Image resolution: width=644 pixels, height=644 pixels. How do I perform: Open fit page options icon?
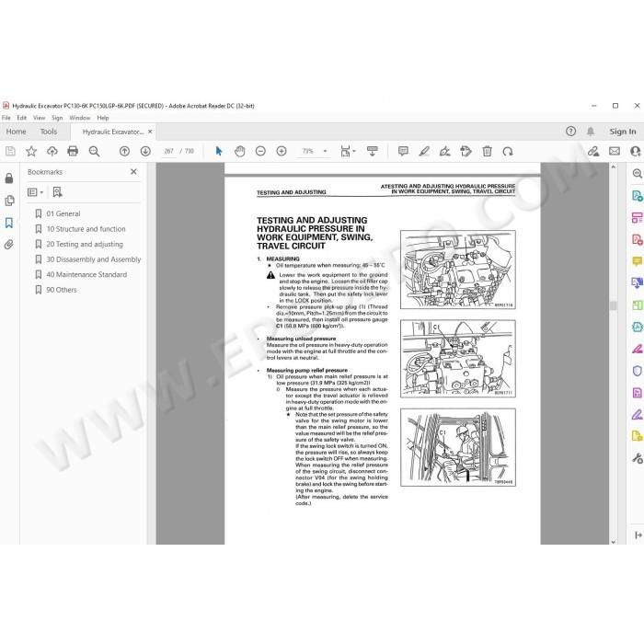tap(348, 152)
